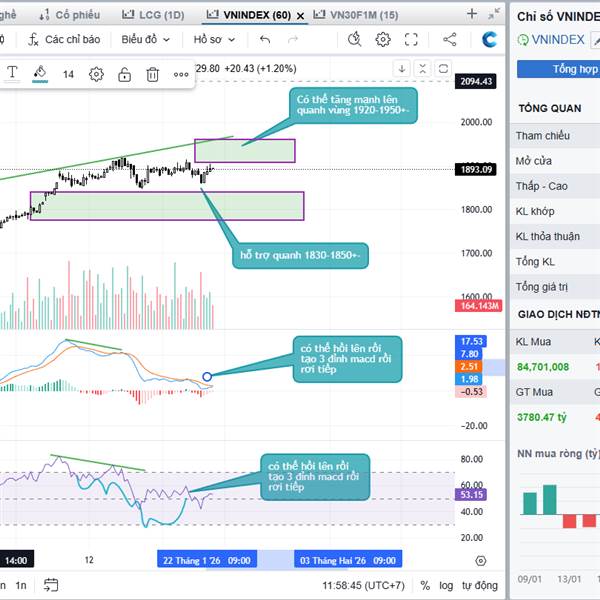Click the orange MACD value 2.51
Screen dimensions: 600x600
pyautogui.click(x=469, y=366)
